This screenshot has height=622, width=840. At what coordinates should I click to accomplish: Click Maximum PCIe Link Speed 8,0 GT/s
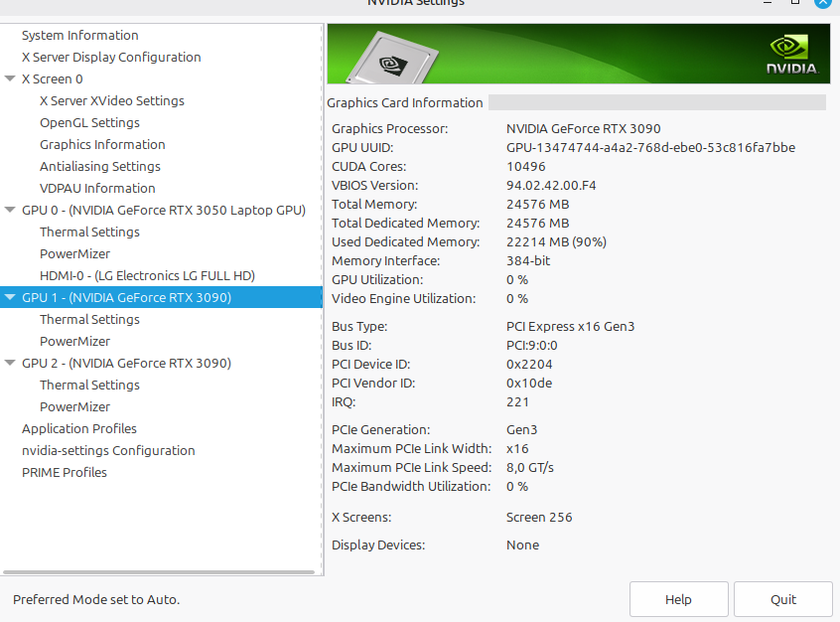pyautogui.click(x=530, y=468)
